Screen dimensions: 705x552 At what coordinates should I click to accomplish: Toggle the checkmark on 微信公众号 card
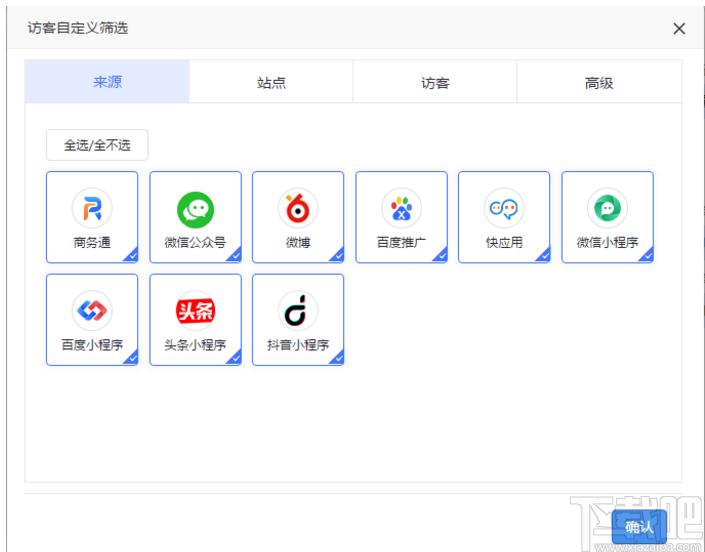[235, 256]
